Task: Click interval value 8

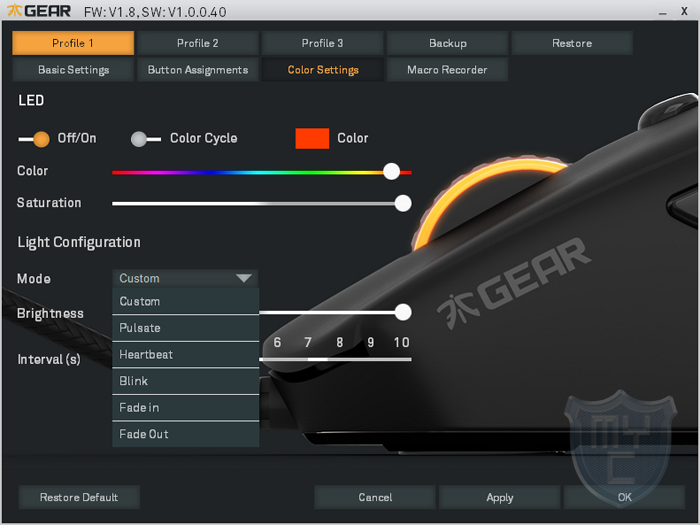Action: 340,342
